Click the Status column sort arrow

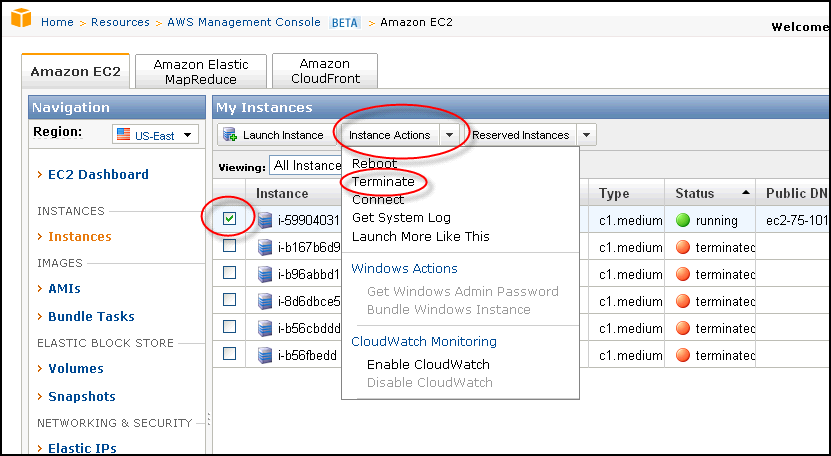[x=747, y=193]
